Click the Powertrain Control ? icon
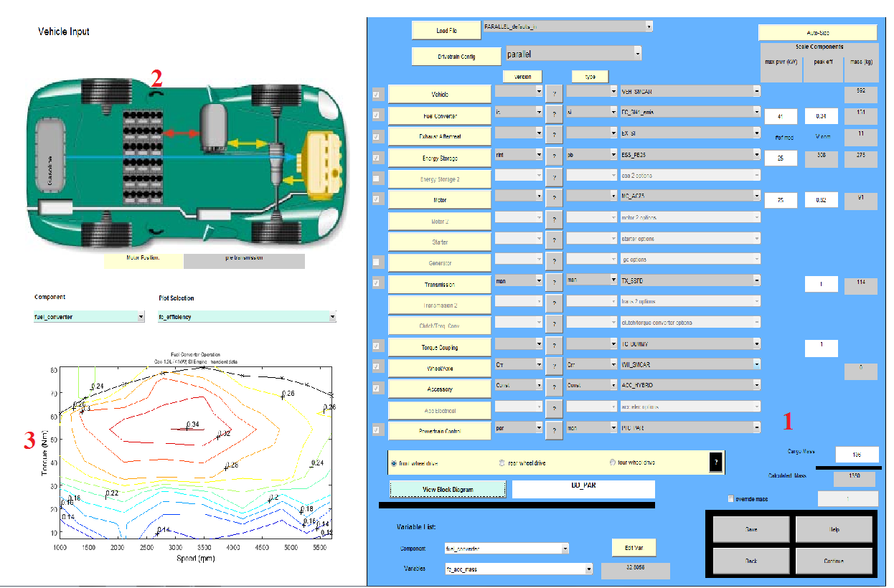Screen dimensions: 894x588 tap(554, 428)
